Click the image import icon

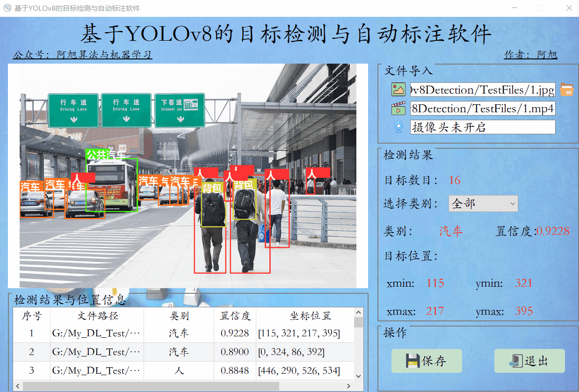point(398,89)
